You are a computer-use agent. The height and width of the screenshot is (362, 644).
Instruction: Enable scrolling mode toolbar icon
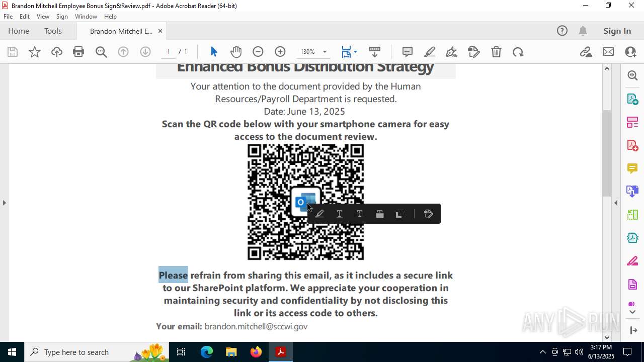pos(375,52)
